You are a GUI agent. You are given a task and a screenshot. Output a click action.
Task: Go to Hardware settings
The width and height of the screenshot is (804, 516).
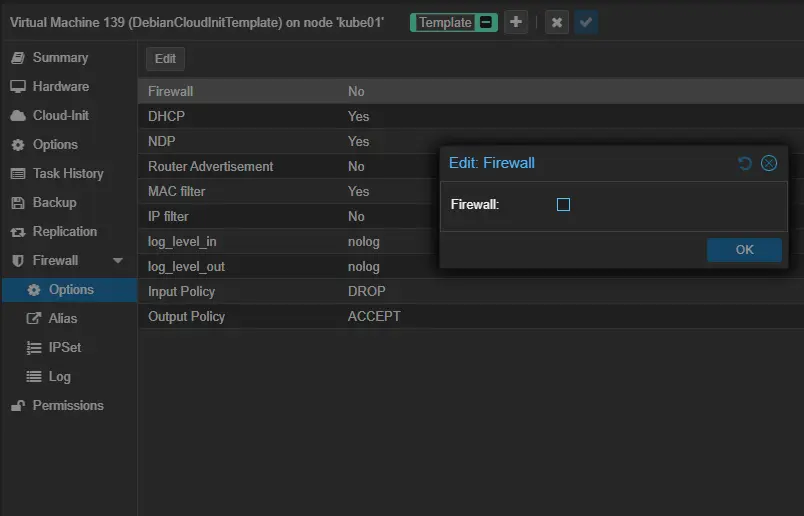[60, 87]
